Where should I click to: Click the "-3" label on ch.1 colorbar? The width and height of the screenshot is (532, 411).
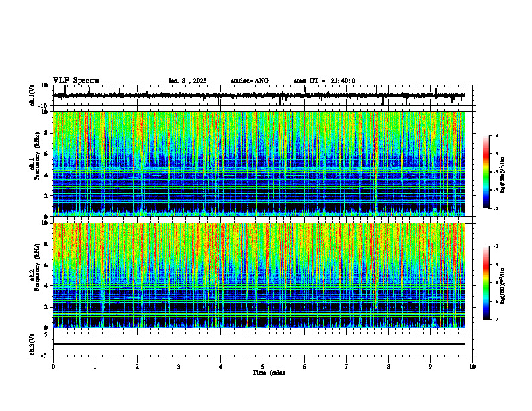click(x=496, y=135)
